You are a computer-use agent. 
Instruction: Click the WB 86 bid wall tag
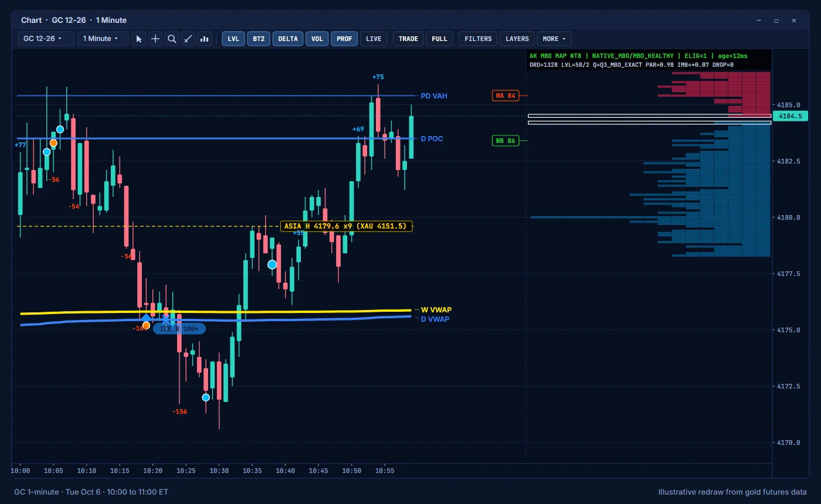pyautogui.click(x=506, y=141)
